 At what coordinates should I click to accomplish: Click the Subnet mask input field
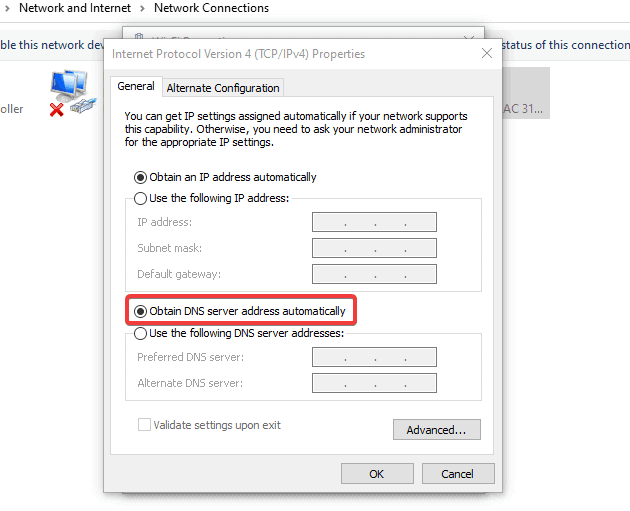click(x=374, y=248)
